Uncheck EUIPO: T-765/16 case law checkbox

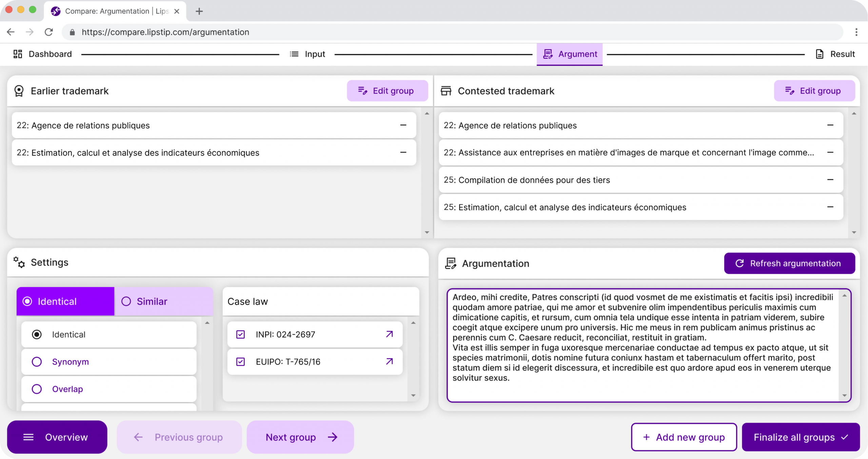pos(240,362)
